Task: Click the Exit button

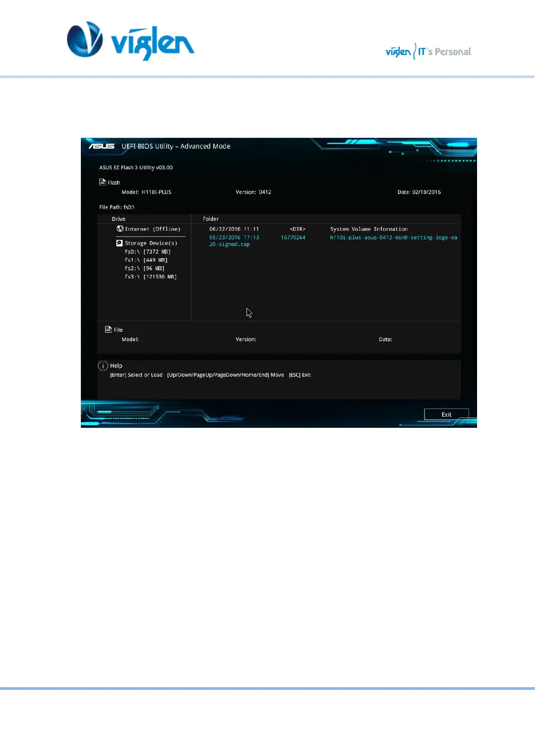Action: coord(446,414)
